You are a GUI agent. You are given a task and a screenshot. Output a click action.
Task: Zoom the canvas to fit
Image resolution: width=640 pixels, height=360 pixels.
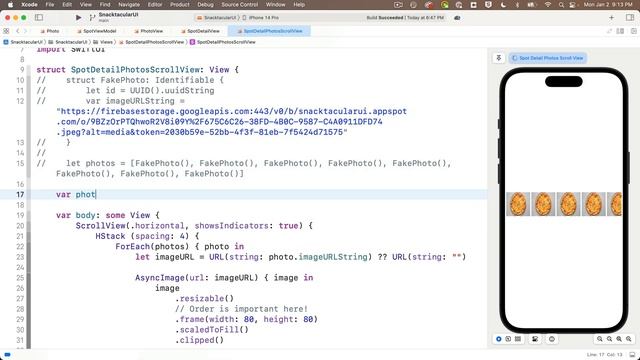619,339
